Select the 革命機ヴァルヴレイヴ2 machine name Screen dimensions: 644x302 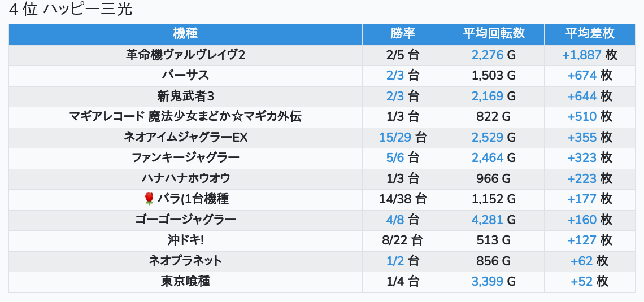(185, 55)
